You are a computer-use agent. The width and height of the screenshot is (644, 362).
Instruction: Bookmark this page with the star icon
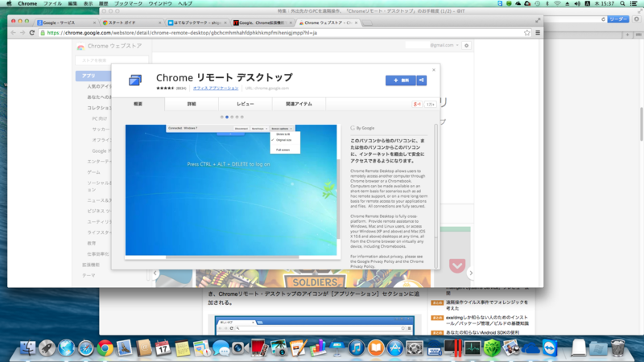(x=527, y=33)
